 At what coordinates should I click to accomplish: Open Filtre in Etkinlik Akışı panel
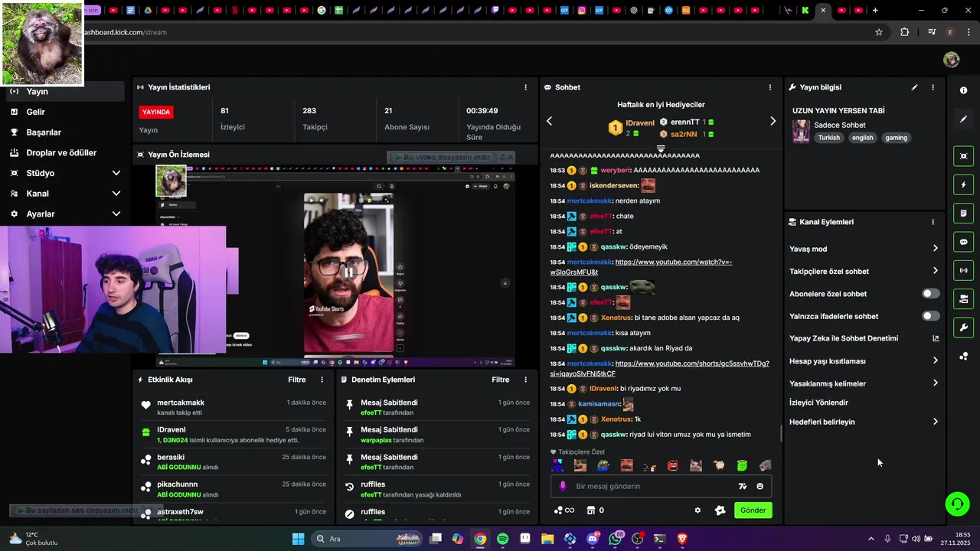[x=297, y=380]
